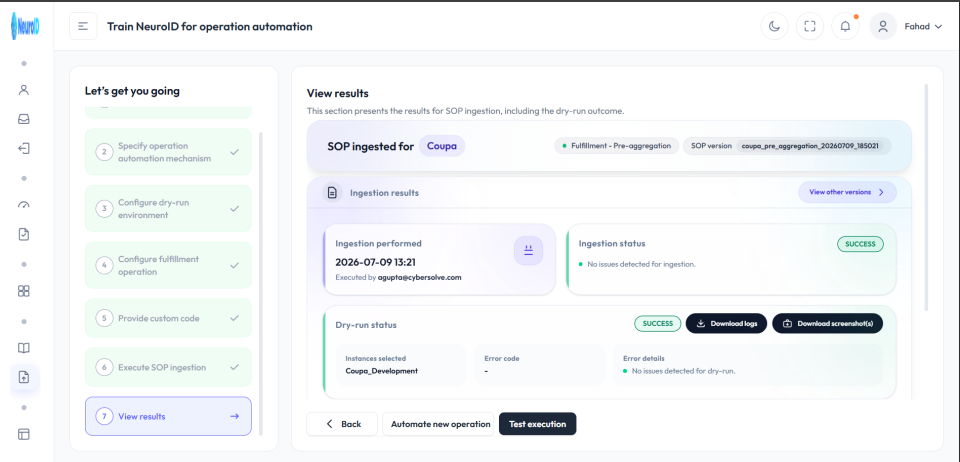The image size is (960, 462).
Task: Select step 2 Specify operation automation mechanism
Action: coord(168,152)
